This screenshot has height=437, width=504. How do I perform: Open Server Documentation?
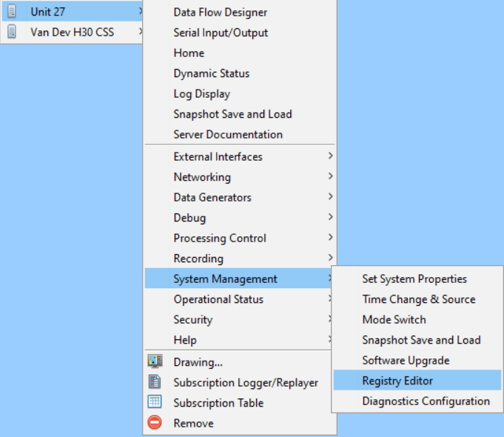tap(228, 135)
